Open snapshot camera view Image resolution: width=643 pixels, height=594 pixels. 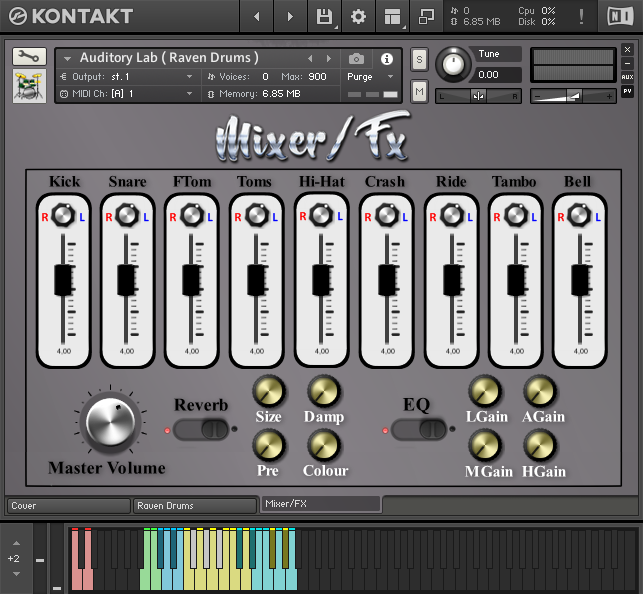coord(356,59)
